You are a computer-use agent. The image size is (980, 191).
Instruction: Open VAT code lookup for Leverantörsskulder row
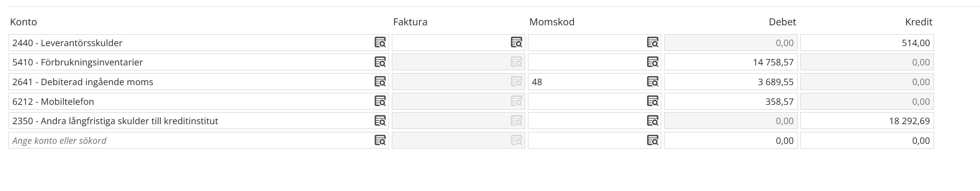click(x=652, y=42)
